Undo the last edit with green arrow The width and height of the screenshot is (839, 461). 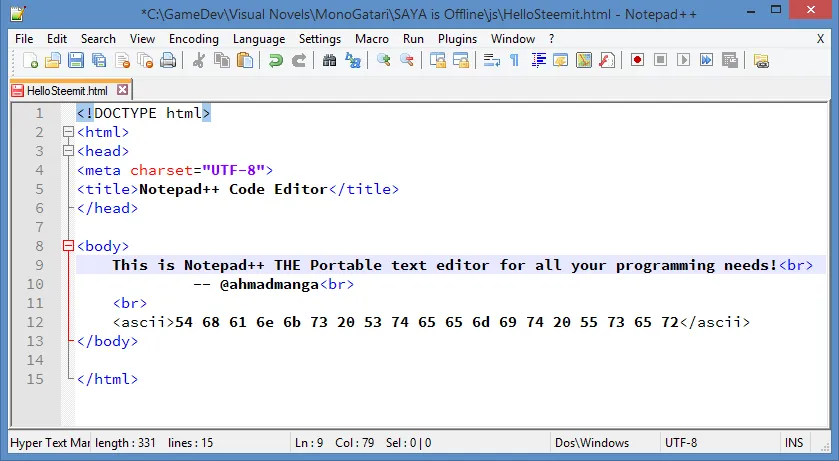click(276, 60)
